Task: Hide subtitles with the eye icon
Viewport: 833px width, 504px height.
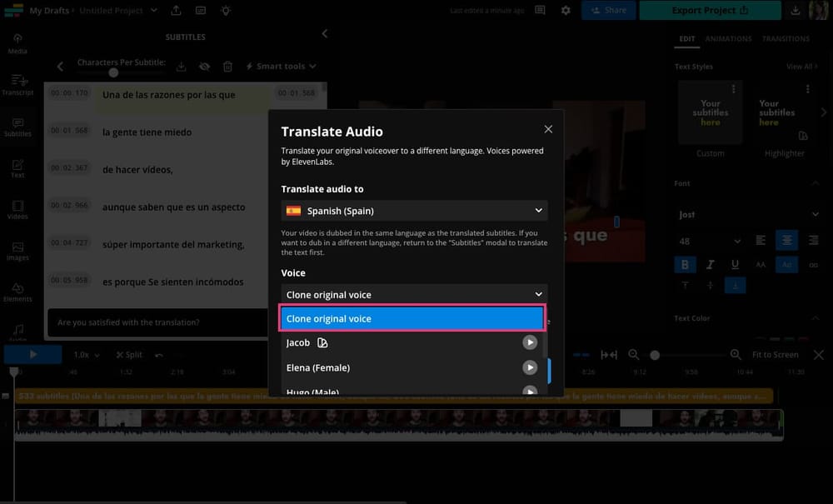Action: [x=204, y=66]
